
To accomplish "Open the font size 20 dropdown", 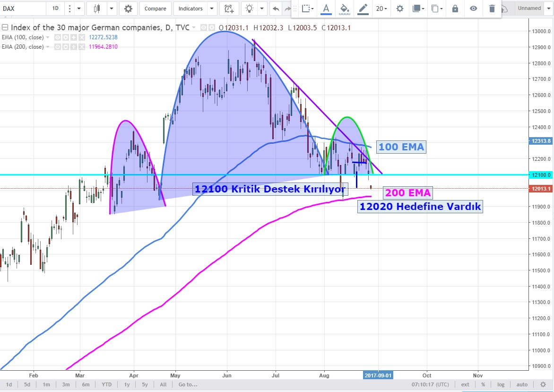I will tap(381, 9).
